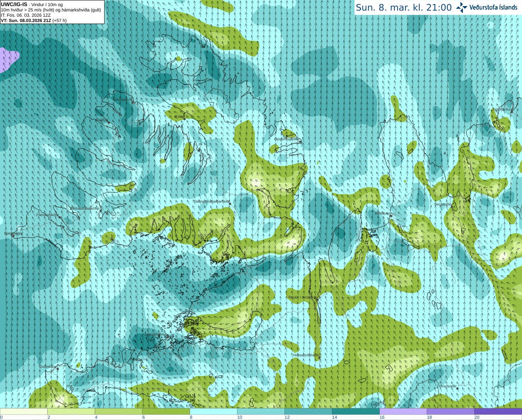Click the 'IT: Fös. 06. 03. 2026 12Z' line
The width and height of the screenshot is (522, 420).
click(26, 15)
